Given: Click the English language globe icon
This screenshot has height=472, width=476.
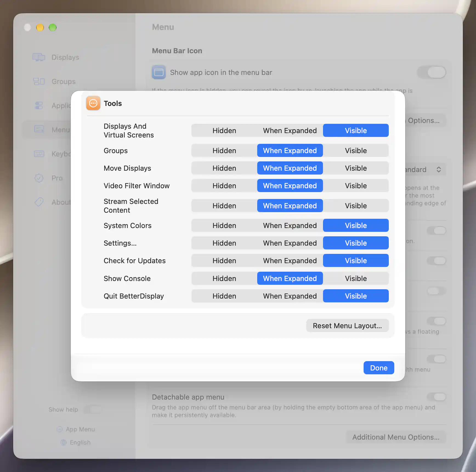Looking at the screenshot, I should [64, 442].
